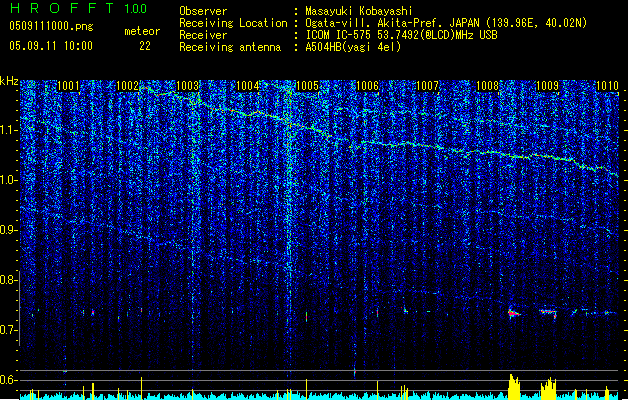629x400 pixels.
Task: Click the 1001 time marker
Action: 68,86
